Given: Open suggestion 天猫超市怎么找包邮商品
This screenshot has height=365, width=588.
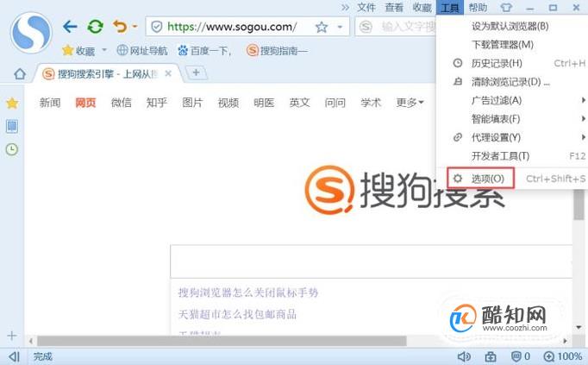Looking at the screenshot, I should point(237,314).
